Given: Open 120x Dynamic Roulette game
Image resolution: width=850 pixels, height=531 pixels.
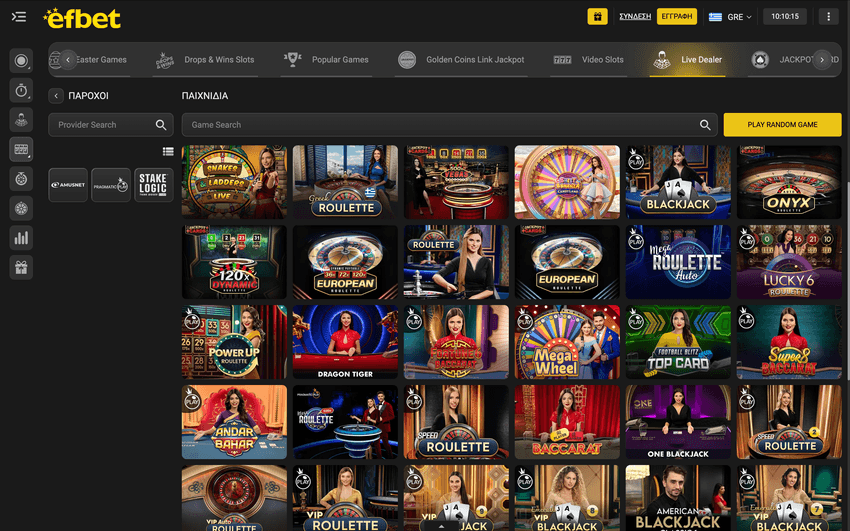Looking at the screenshot, I should click(x=234, y=262).
